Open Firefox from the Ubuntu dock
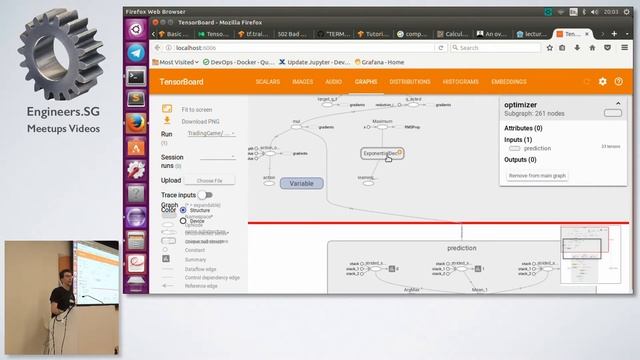This screenshot has width=640, height=360. [136, 123]
